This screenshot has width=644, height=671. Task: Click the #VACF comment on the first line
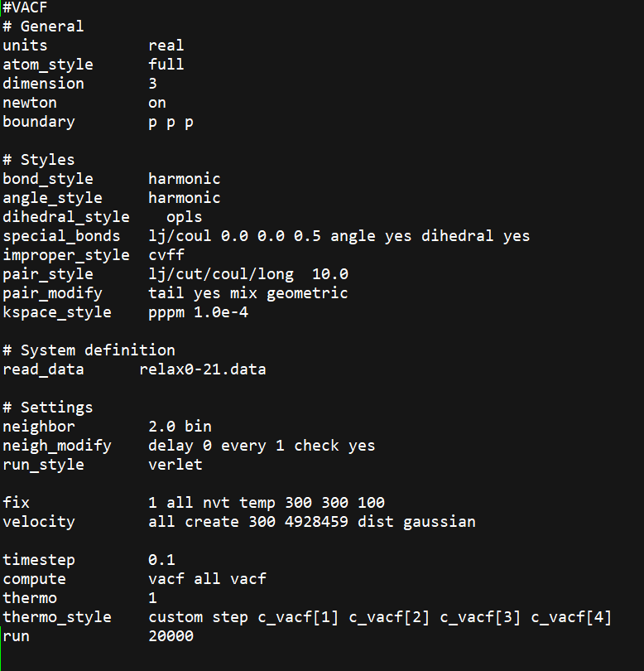click(x=26, y=7)
